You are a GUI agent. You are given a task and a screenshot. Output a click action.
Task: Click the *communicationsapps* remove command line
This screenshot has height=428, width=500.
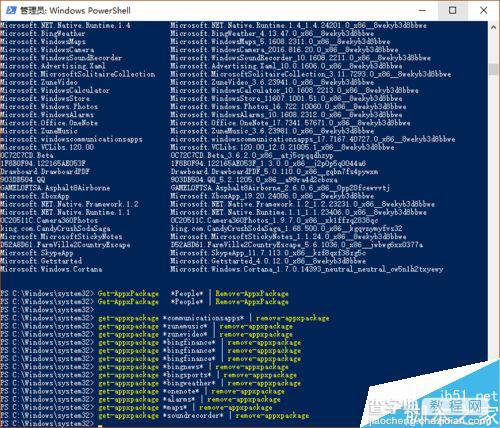click(165, 318)
